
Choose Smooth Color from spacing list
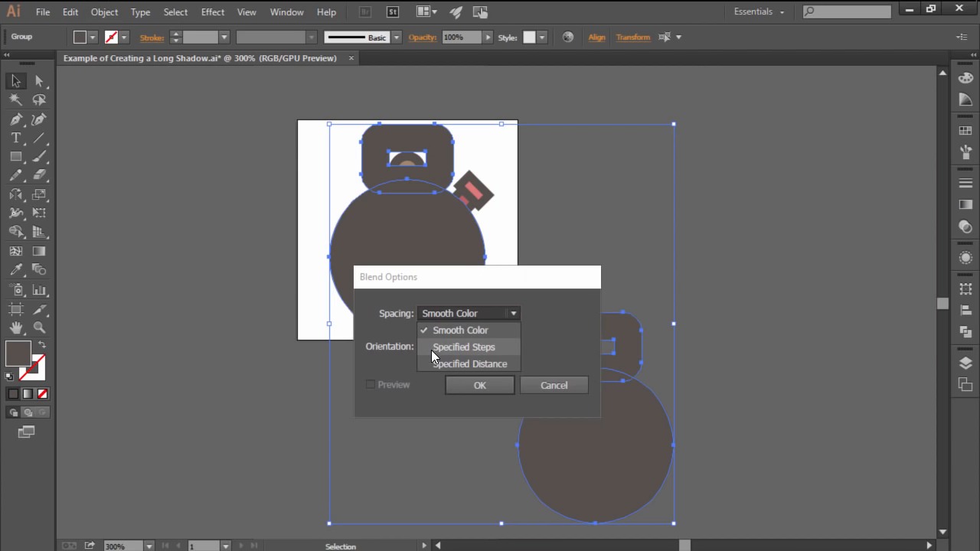tap(469, 330)
